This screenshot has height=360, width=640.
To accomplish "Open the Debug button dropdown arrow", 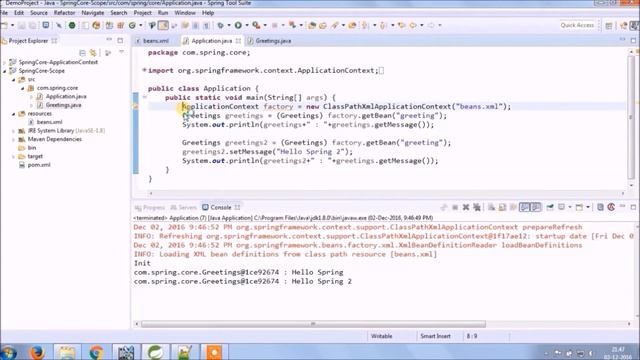I will tap(229, 25).
